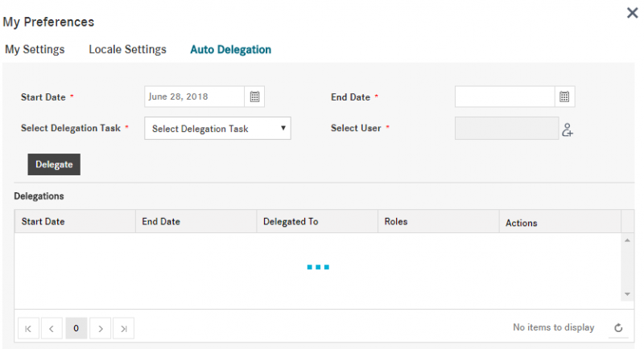Screen dimensions: 644x349
Task: Close the My Preferences dialog
Action: 632,13
